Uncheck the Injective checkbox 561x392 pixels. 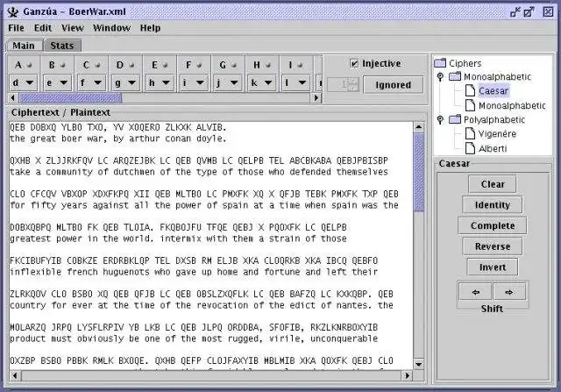tap(354, 63)
